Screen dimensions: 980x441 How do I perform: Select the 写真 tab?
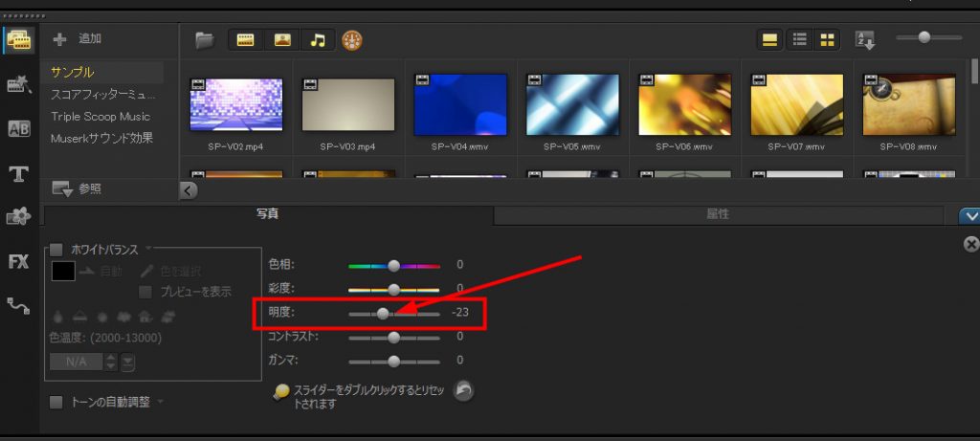coord(267,215)
